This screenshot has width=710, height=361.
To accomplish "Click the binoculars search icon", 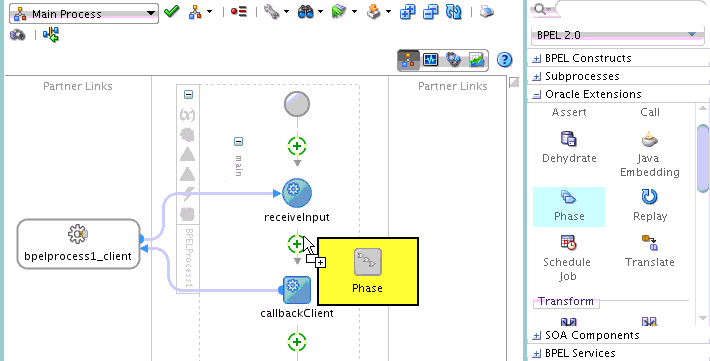I will 306,12.
